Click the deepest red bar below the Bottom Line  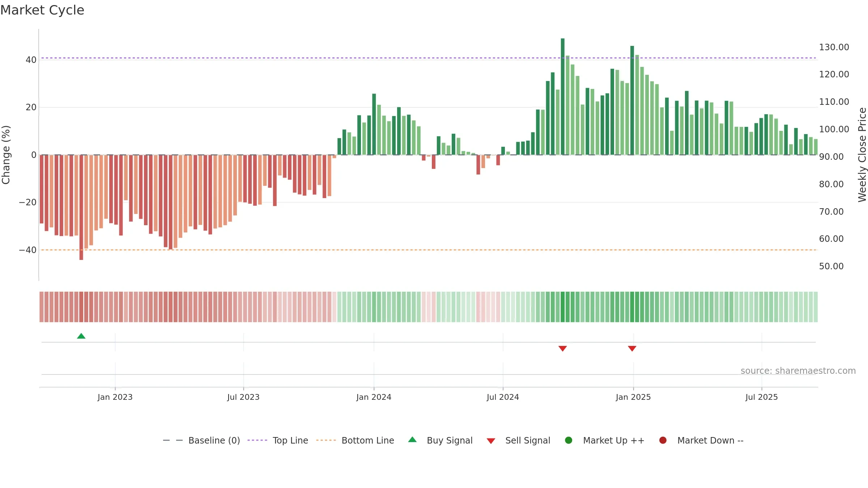(81, 207)
